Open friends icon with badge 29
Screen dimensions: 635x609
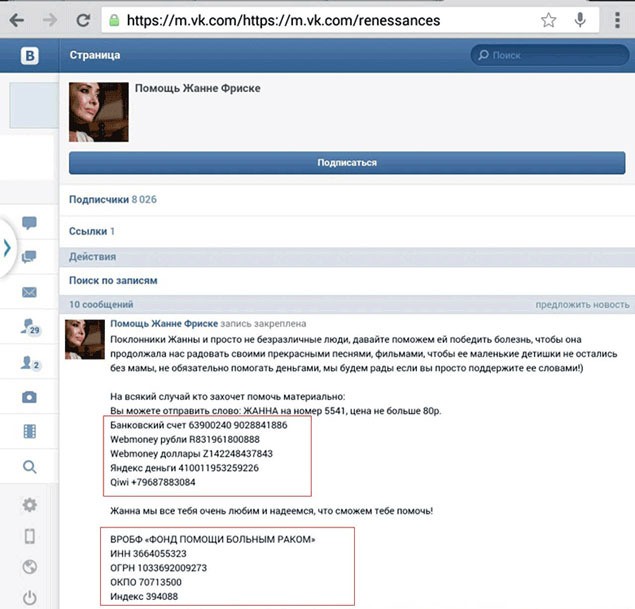30,327
